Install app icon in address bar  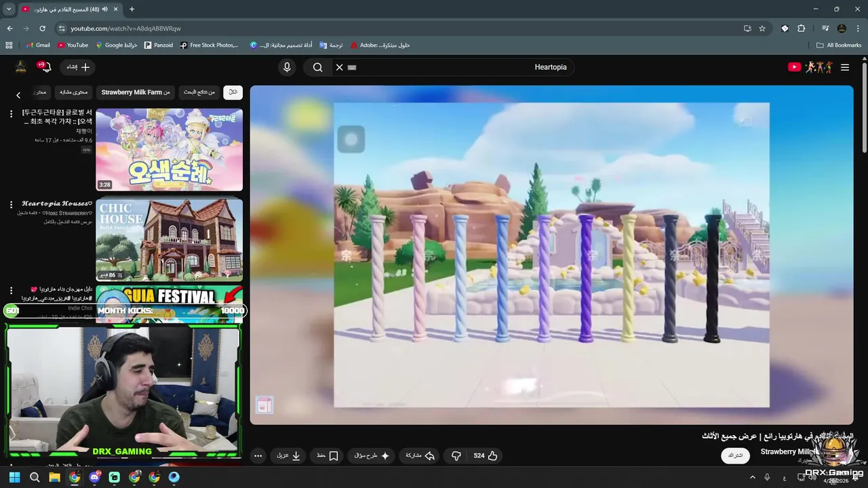(747, 28)
